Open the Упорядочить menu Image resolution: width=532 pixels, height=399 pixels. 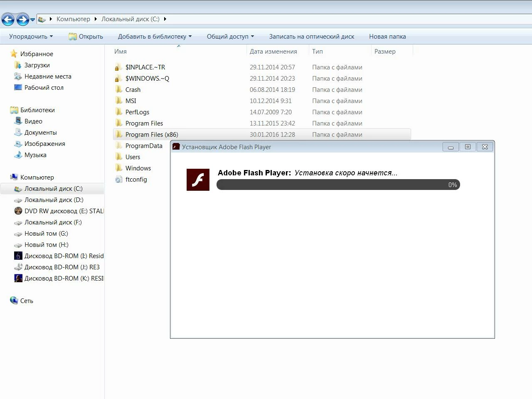31,37
